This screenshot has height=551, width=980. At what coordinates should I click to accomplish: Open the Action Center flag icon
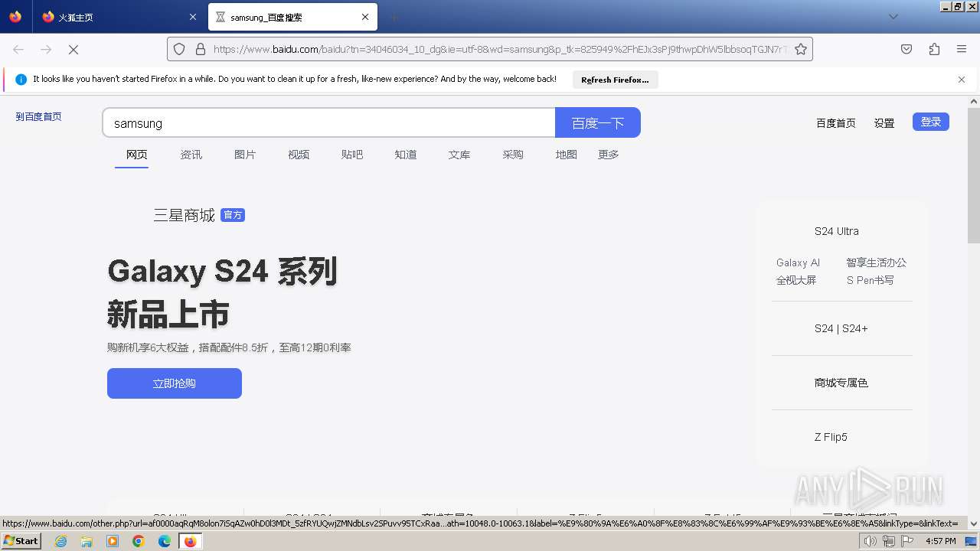pos(907,541)
